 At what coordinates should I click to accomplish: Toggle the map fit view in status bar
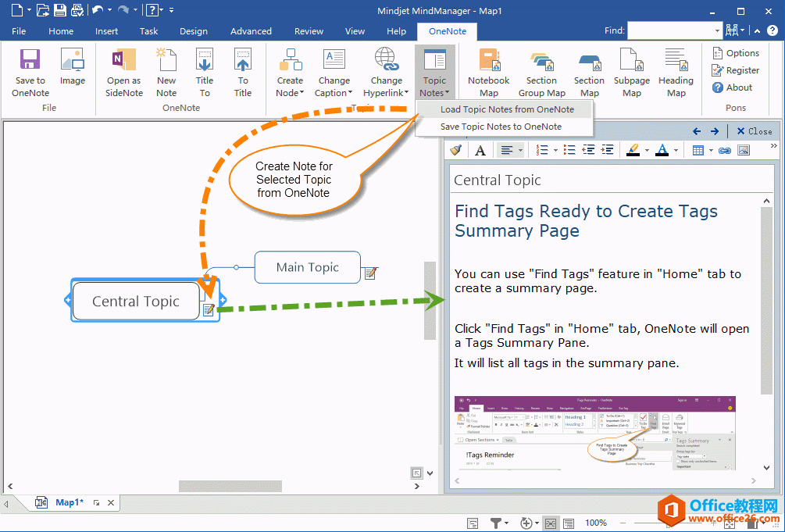click(551, 523)
